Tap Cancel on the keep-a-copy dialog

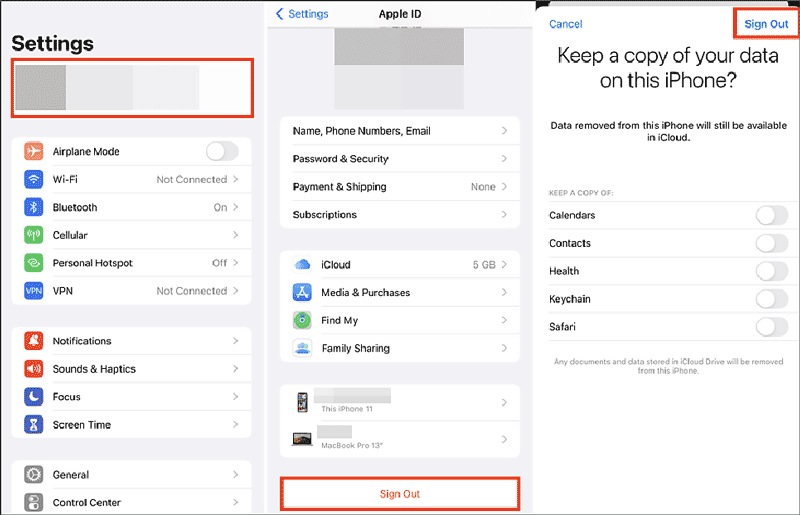565,24
